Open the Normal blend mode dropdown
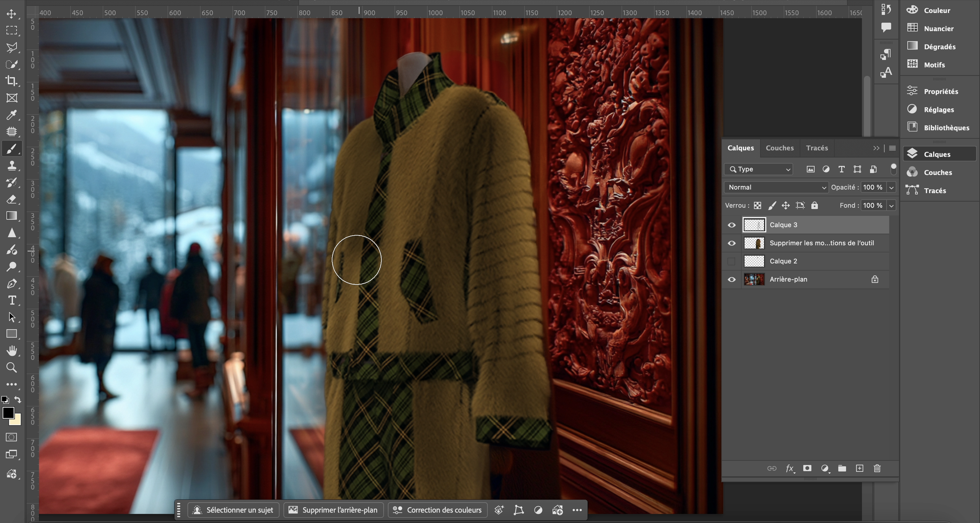This screenshot has width=980, height=523. 776,187
